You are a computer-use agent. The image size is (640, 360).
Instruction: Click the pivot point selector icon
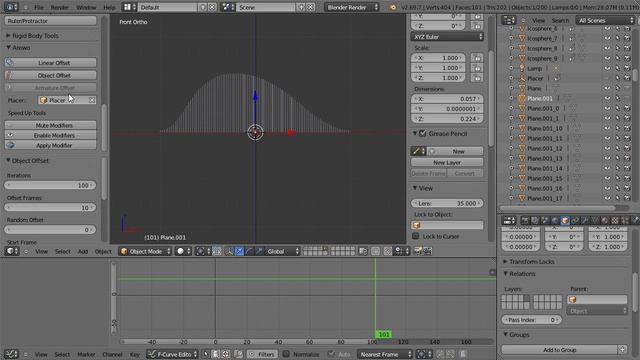pyautogui.click(x=202, y=251)
